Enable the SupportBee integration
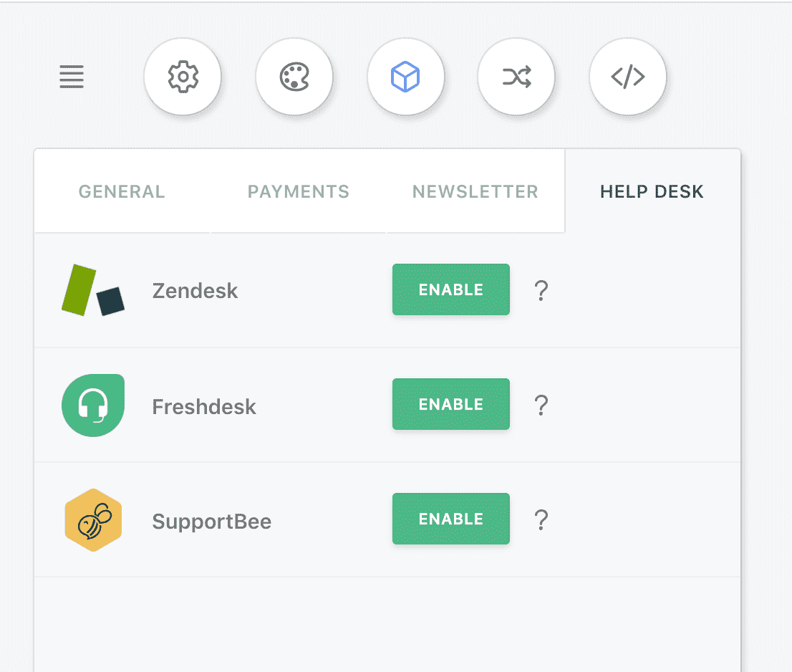Screen dimensions: 792x672 (x=451, y=519)
